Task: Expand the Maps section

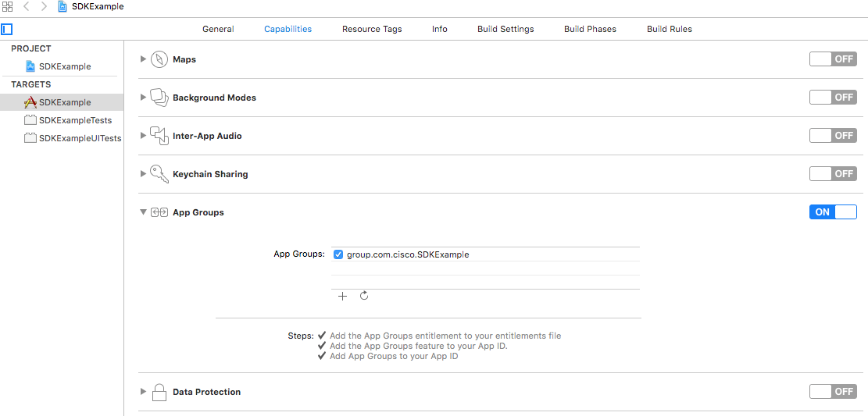Action: click(144, 59)
